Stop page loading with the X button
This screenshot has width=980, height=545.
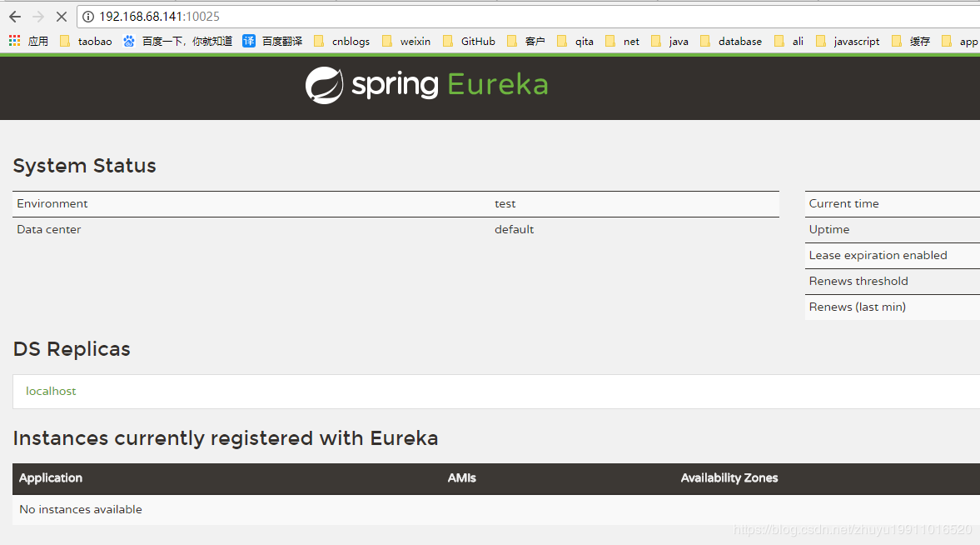point(62,17)
